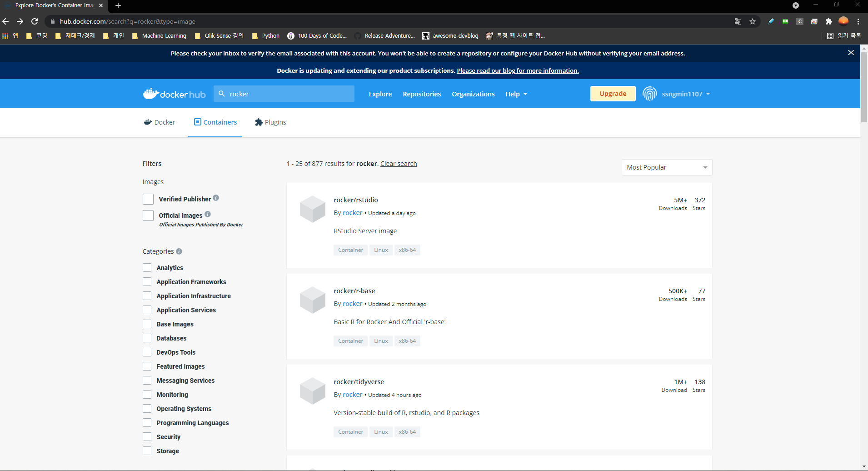868x471 pixels.
Task: Go forward in browser history
Action: [x=20, y=21]
